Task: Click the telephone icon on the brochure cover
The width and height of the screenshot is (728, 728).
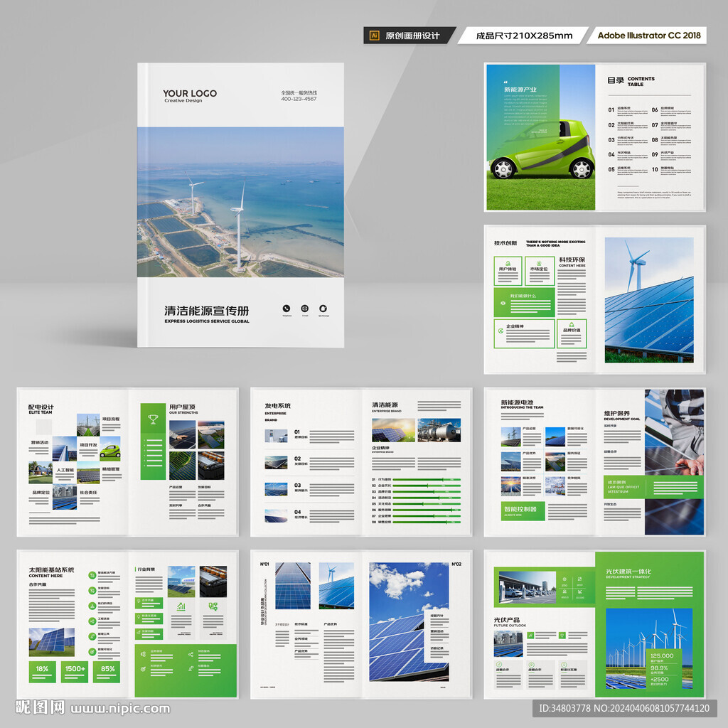Action: coord(287,309)
